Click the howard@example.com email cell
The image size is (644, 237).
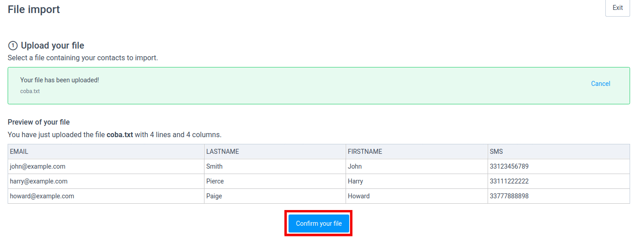[x=42, y=196]
